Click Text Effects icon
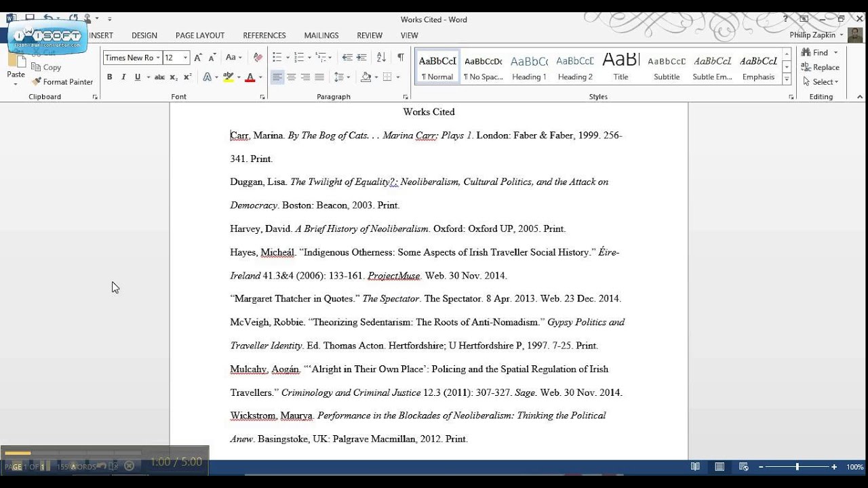The width and height of the screenshot is (868, 488). point(208,77)
